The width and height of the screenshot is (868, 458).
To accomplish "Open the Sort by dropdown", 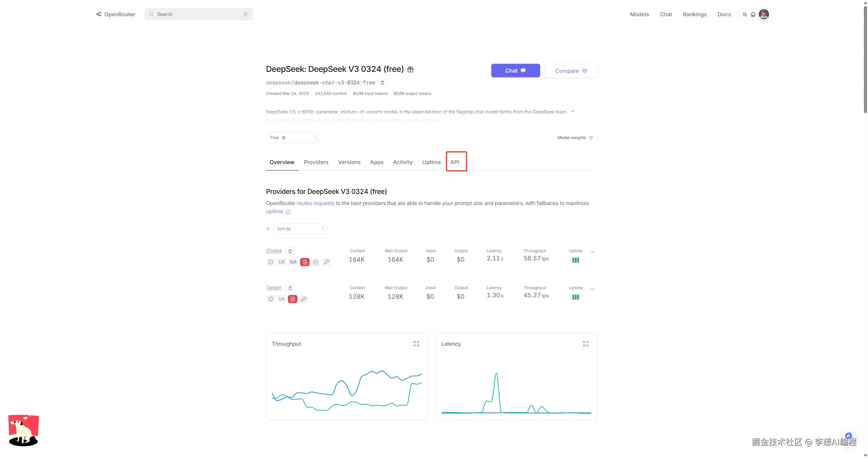I will [x=300, y=229].
